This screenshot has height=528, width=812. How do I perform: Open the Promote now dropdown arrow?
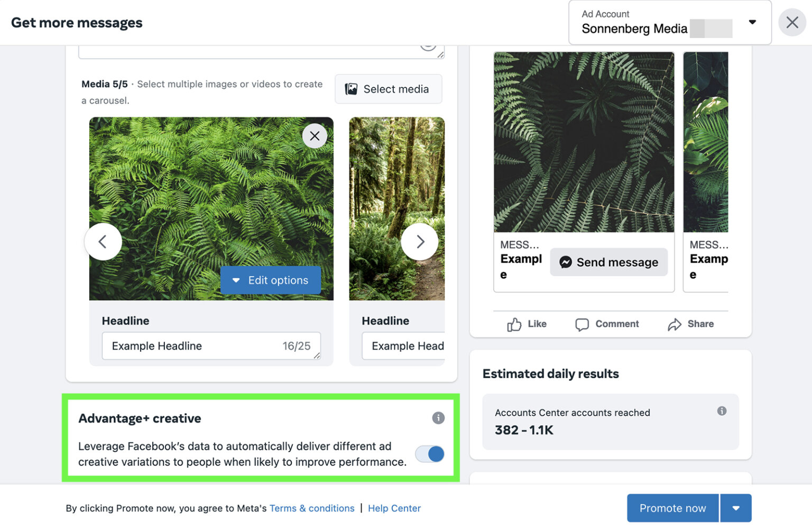(x=736, y=508)
